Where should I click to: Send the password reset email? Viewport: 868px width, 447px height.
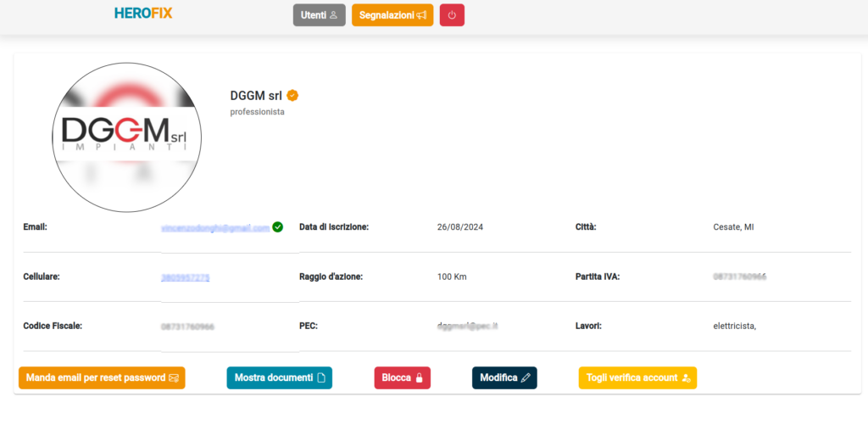[102, 377]
